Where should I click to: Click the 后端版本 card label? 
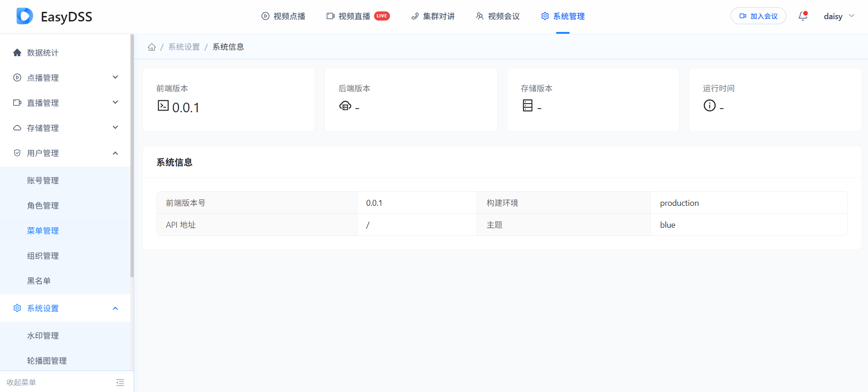(354, 89)
